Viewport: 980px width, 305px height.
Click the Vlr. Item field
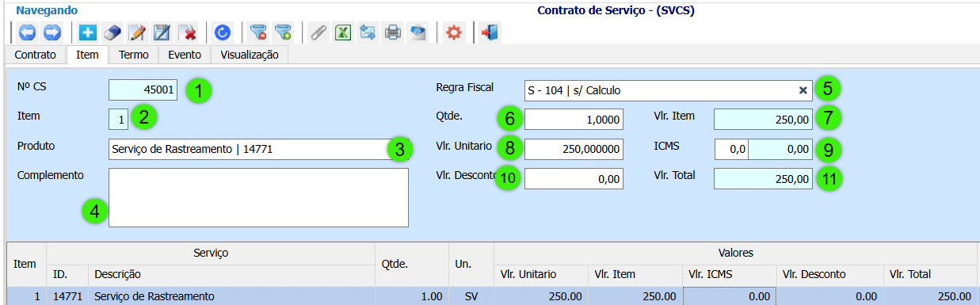click(764, 120)
